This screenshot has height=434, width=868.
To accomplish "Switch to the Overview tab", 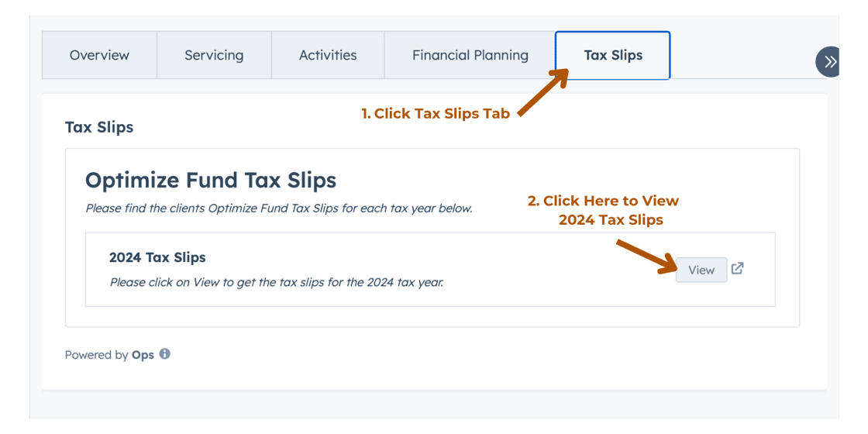I will pos(100,55).
